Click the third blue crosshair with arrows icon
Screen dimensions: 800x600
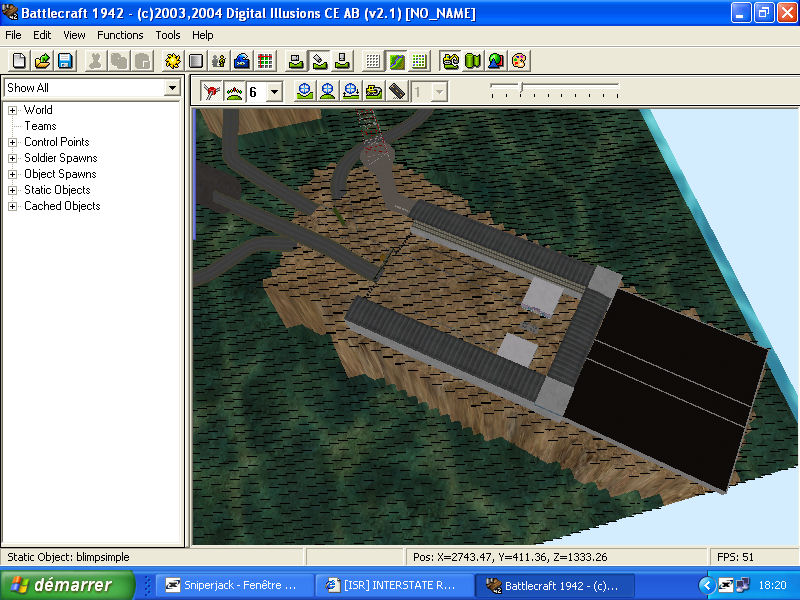pos(351,92)
